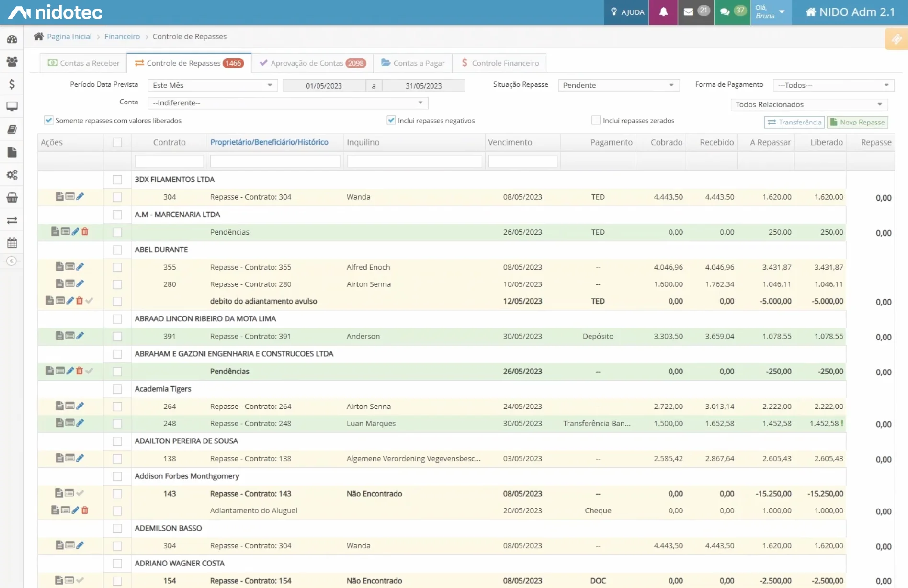Collapse the sidebar with the chevron icon
Viewport: 908px width, 588px height.
(x=12, y=261)
